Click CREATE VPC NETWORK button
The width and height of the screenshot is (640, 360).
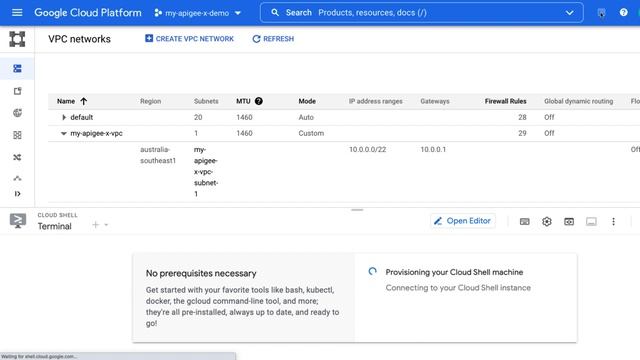click(189, 39)
